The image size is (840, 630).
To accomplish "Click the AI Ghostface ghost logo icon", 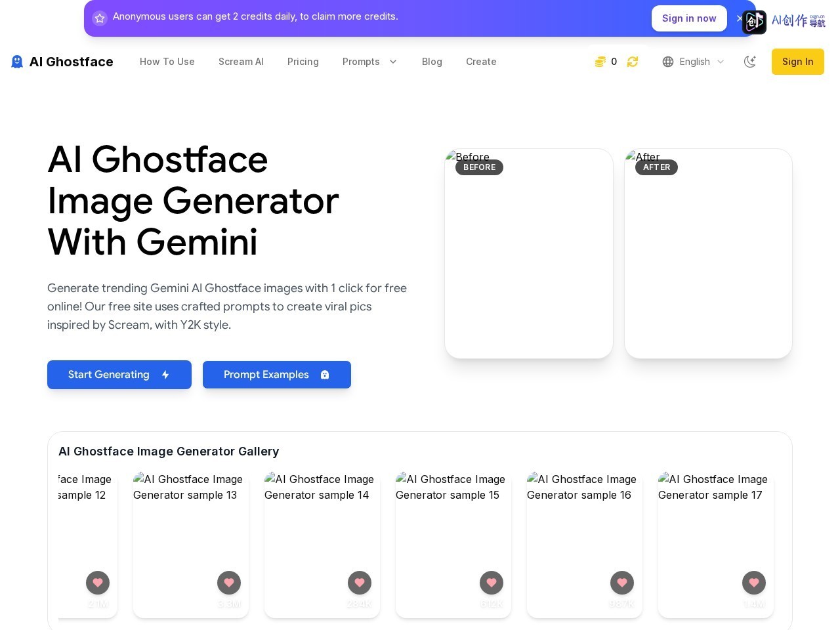I will pyautogui.click(x=17, y=62).
